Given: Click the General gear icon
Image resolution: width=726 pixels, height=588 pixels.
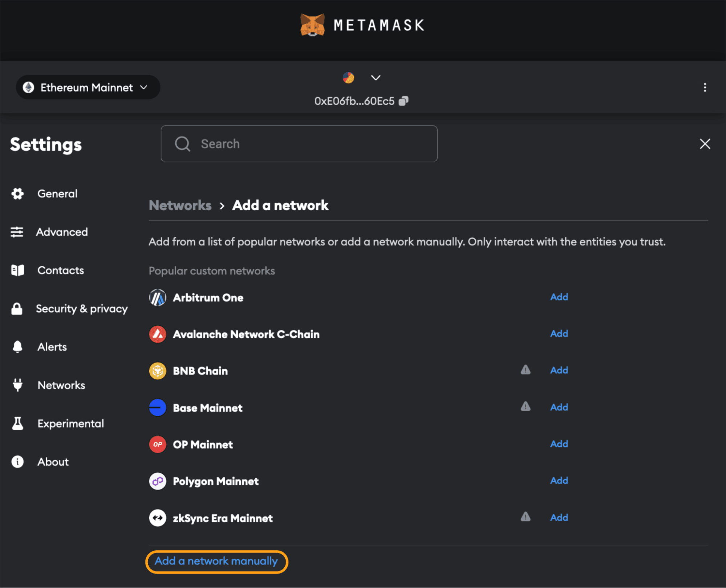Looking at the screenshot, I should (17, 194).
